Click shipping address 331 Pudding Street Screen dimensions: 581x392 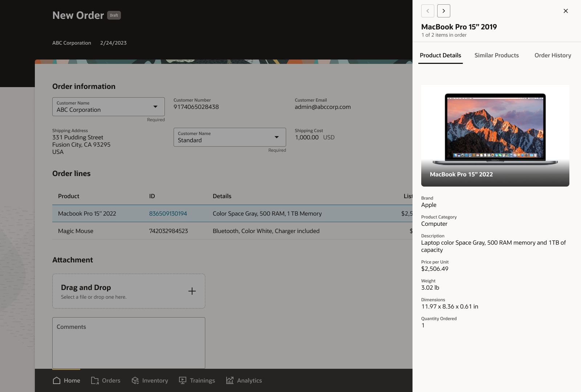pyautogui.click(x=78, y=138)
